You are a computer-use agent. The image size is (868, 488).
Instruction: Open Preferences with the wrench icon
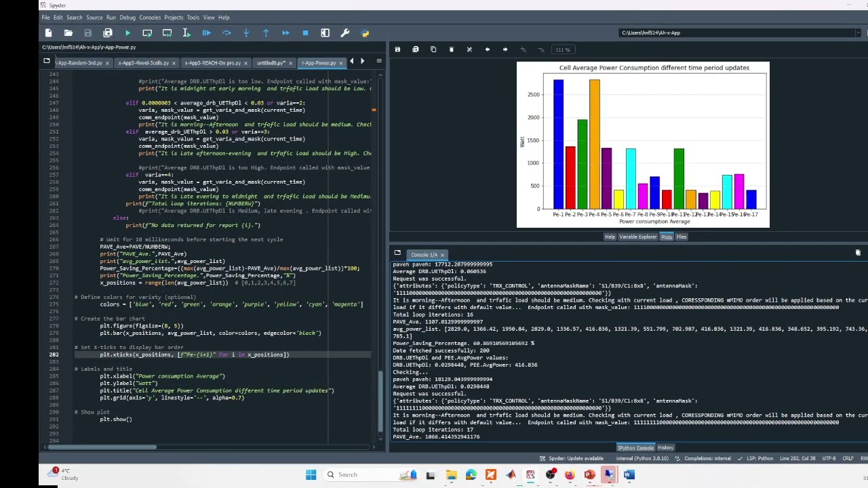pyautogui.click(x=344, y=33)
